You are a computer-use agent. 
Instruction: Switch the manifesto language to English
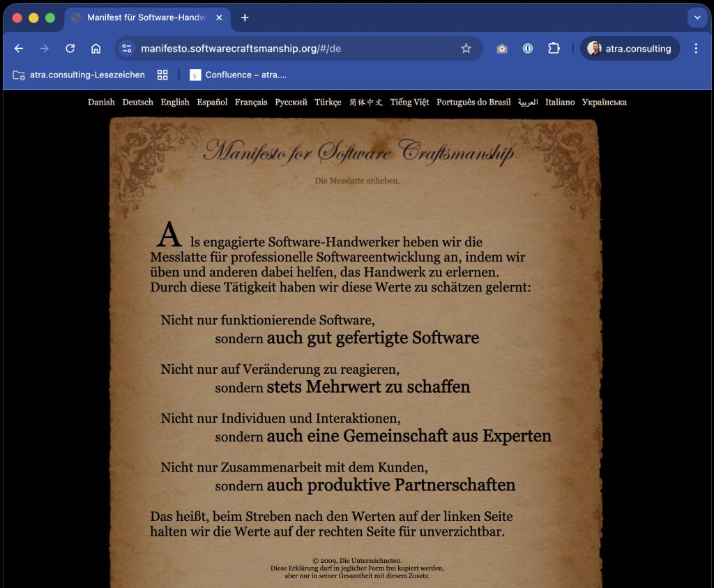(174, 102)
